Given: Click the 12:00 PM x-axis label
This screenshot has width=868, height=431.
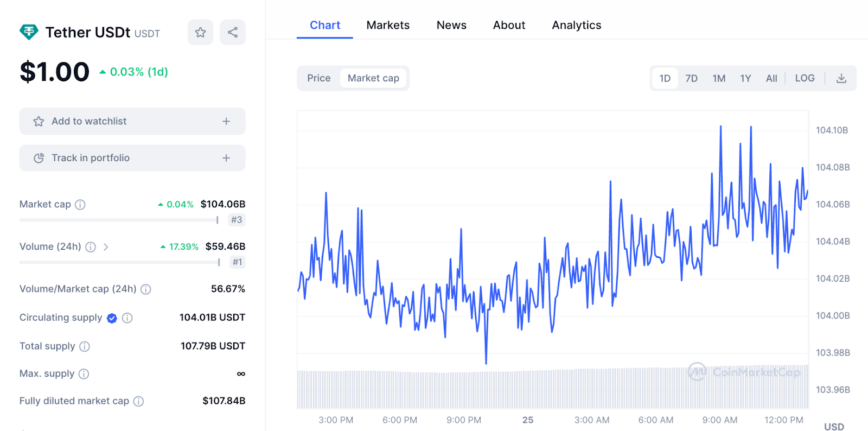Looking at the screenshot, I should coord(783,420).
